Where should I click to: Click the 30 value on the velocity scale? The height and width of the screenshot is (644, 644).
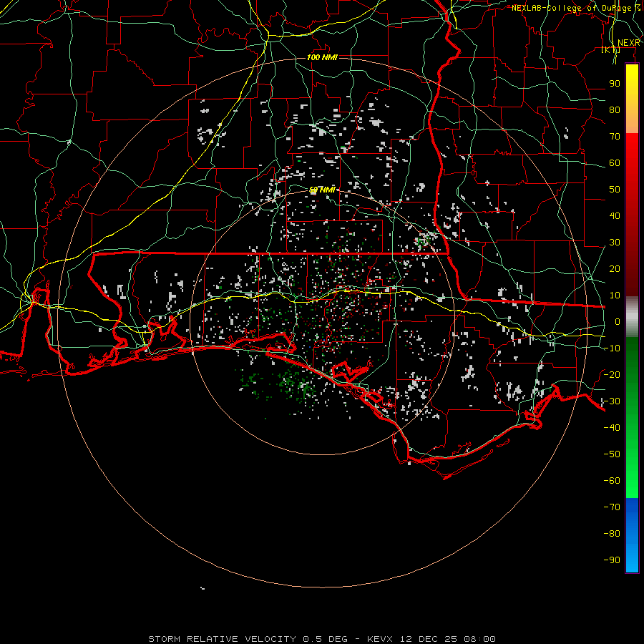(x=615, y=243)
